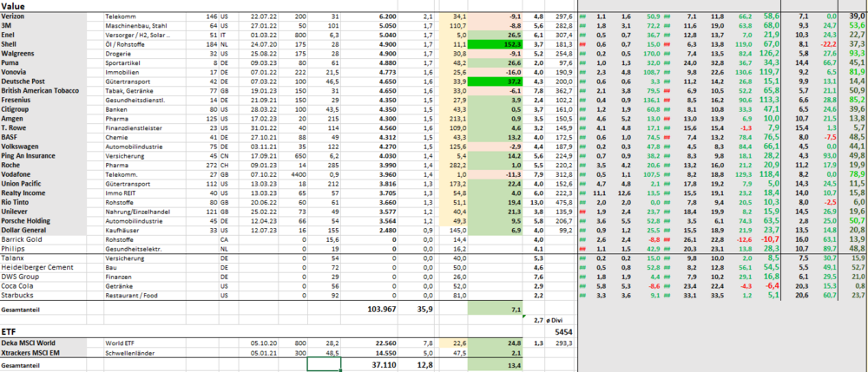Click the bright green 152,3 performance cell
Viewport: 868px width, 372px height.
pyautogui.click(x=496, y=43)
